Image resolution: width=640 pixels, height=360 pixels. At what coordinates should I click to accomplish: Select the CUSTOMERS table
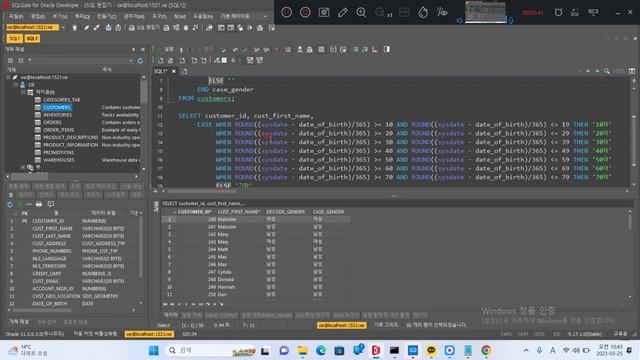coord(57,107)
